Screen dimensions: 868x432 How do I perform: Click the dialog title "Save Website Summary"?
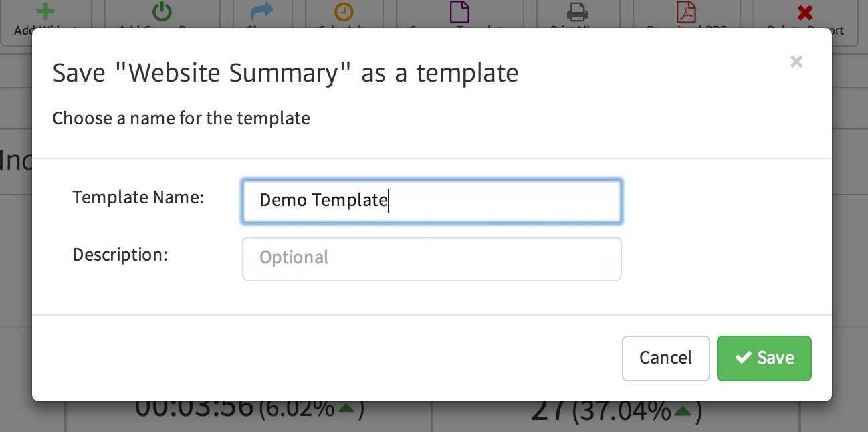(x=285, y=73)
